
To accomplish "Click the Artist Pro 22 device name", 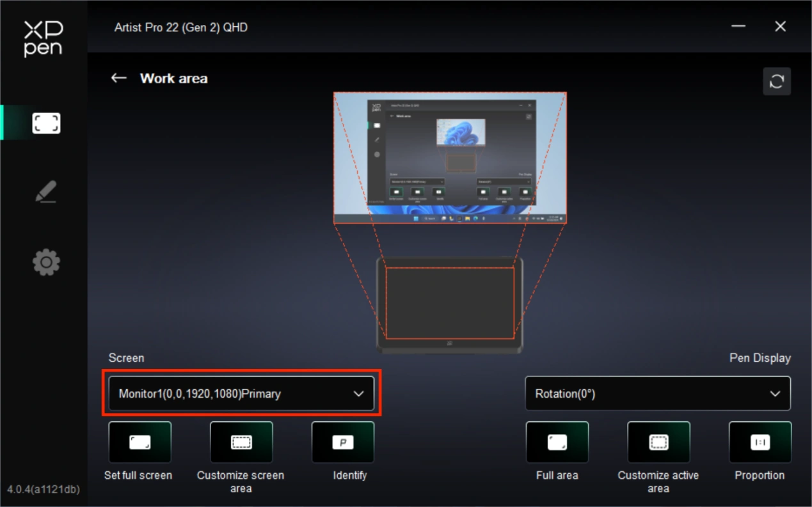I will 181,27.
